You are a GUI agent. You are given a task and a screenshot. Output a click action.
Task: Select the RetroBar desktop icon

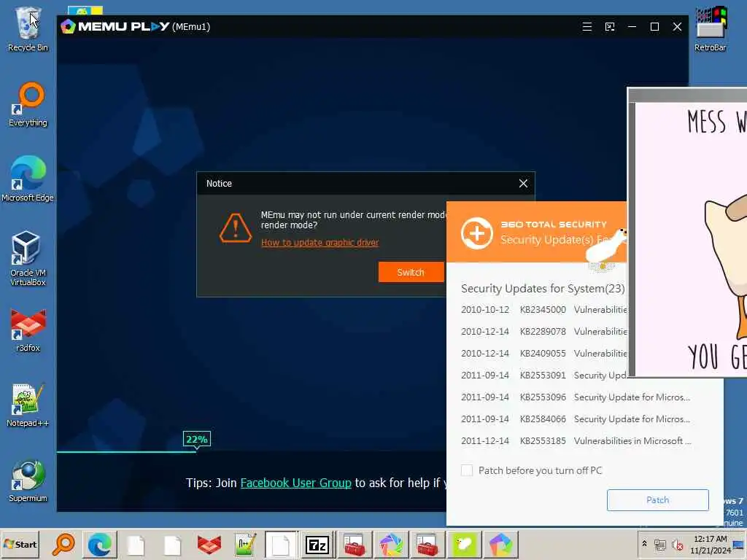711,29
